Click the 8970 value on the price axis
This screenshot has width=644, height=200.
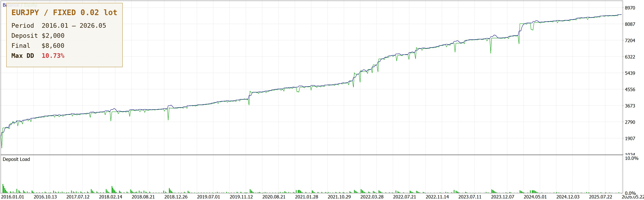[630, 8]
